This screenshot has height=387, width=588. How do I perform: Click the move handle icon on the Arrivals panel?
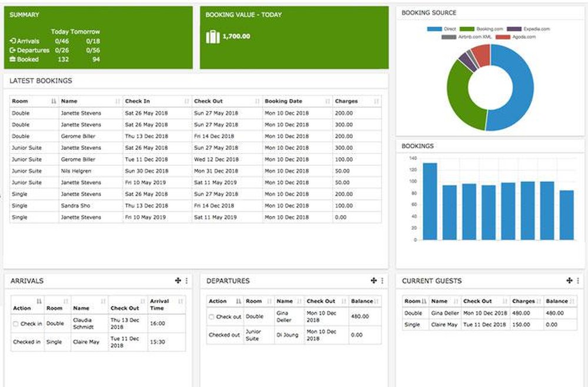178,279
